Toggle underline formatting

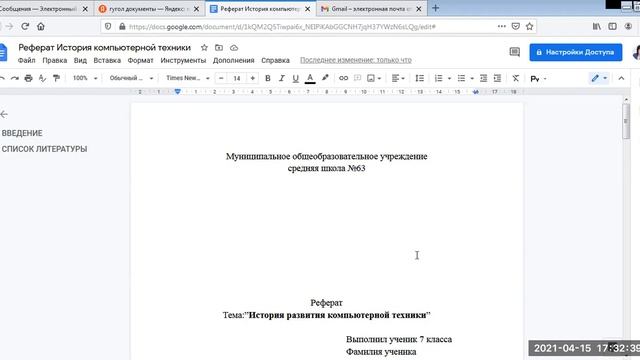pyautogui.click(x=296, y=78)
